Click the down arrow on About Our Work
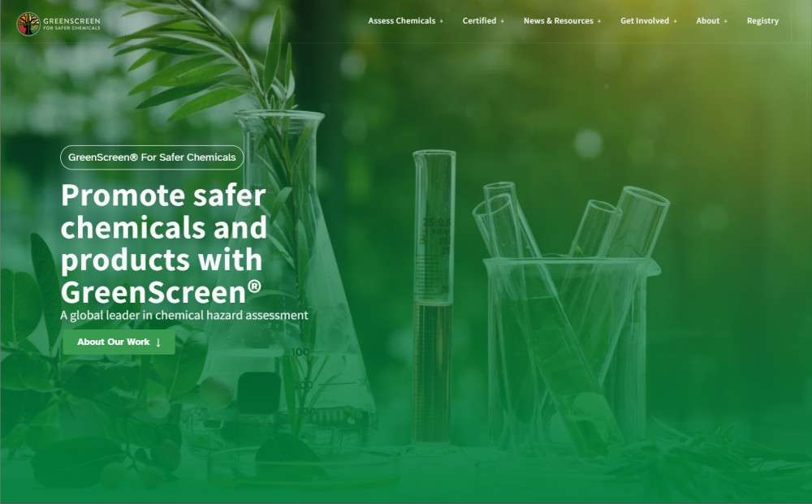The width and height of the screenshot is (812, 504). [158, 342]
